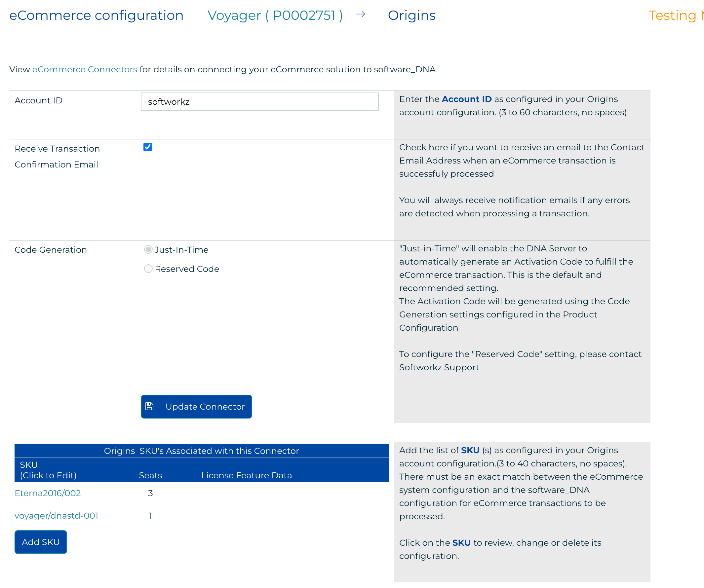Click bold SKU in 'Add the list of' help

[x=470, y=450]
